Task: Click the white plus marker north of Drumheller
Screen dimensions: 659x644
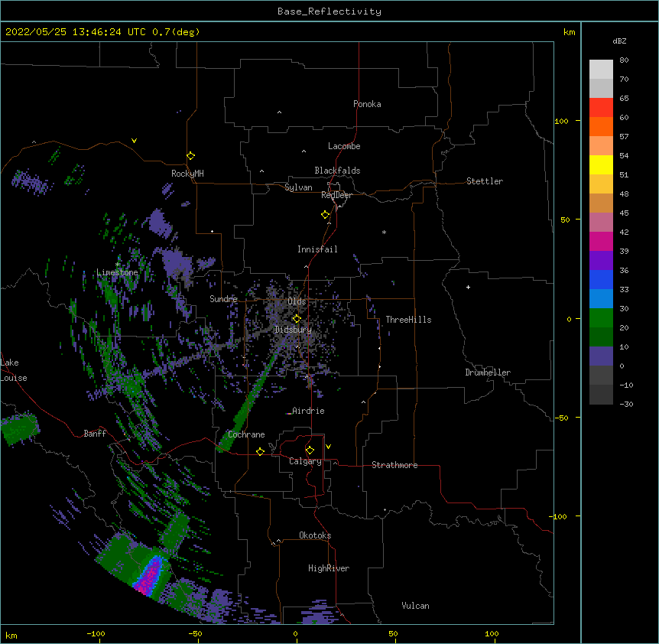Action: pyautogui.click(x=468, y=287)
